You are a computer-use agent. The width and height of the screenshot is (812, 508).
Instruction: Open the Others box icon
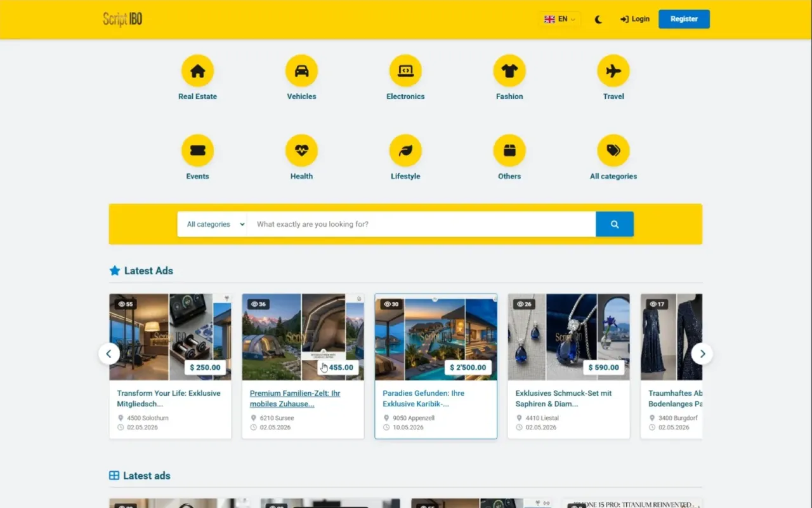pos(509,150)
